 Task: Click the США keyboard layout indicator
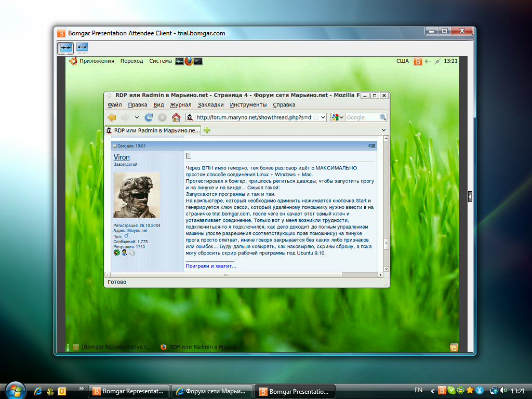403,61
